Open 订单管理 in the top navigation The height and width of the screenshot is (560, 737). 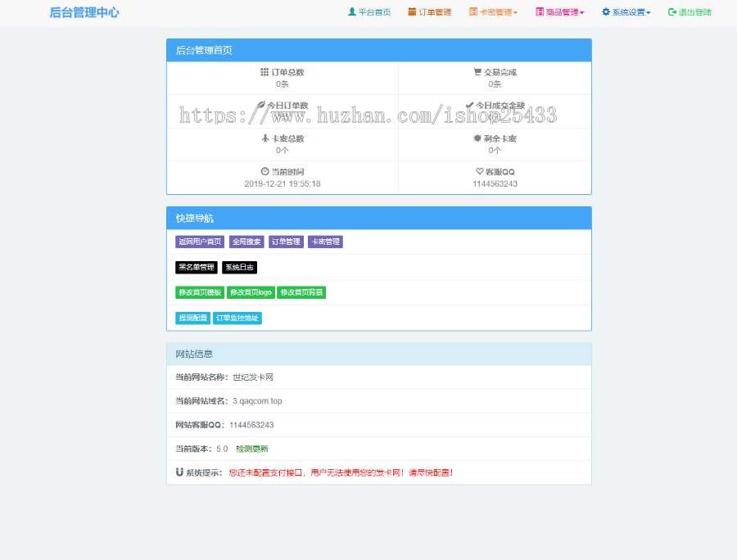(430, 12)
